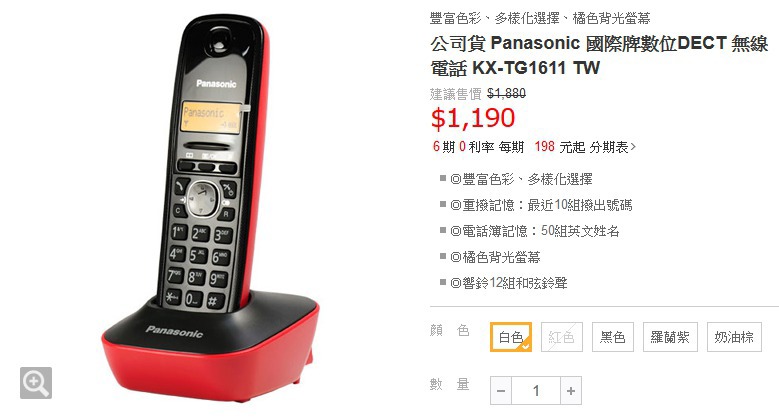Click the $1,190 sale price
This screenshot has height=420, width=779.
tap(473, 118)
